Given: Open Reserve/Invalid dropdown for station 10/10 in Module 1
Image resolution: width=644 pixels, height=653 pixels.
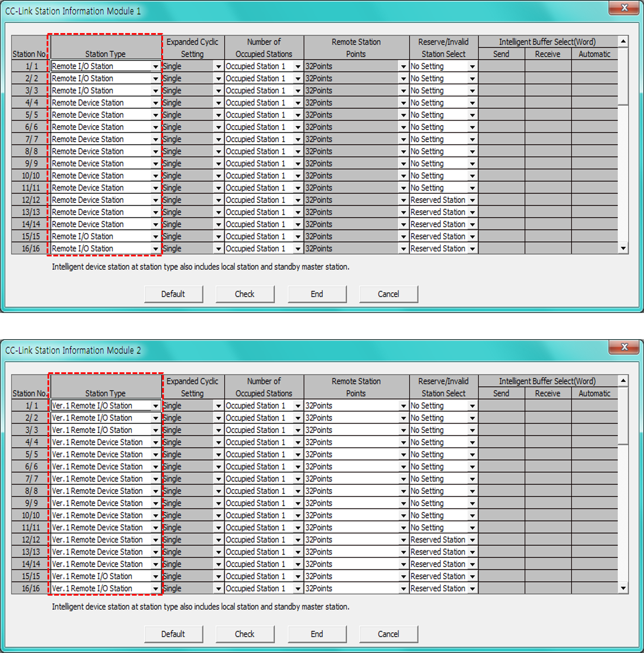Looking at the screenshot, I should [472, 176].
